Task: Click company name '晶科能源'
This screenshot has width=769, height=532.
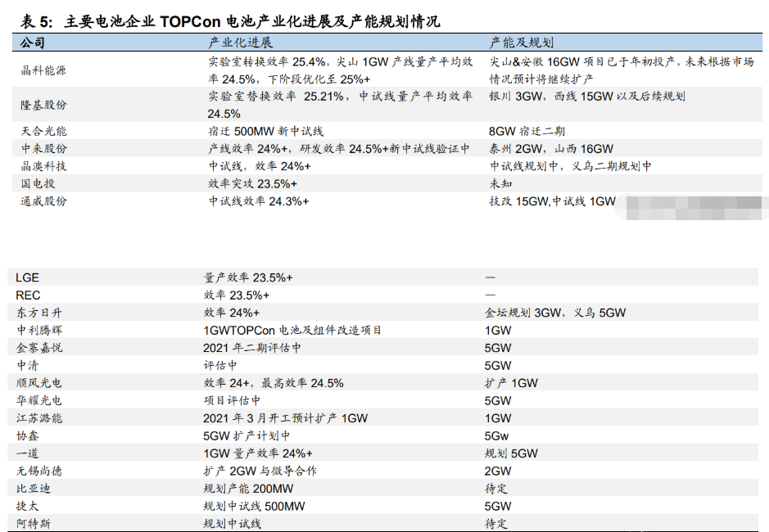Action: click(x=43, y=70)
